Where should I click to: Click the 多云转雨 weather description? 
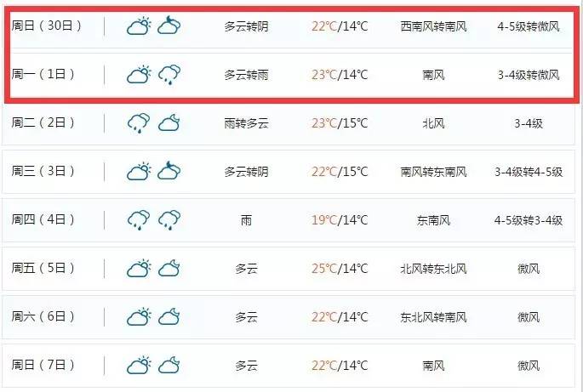246,75
